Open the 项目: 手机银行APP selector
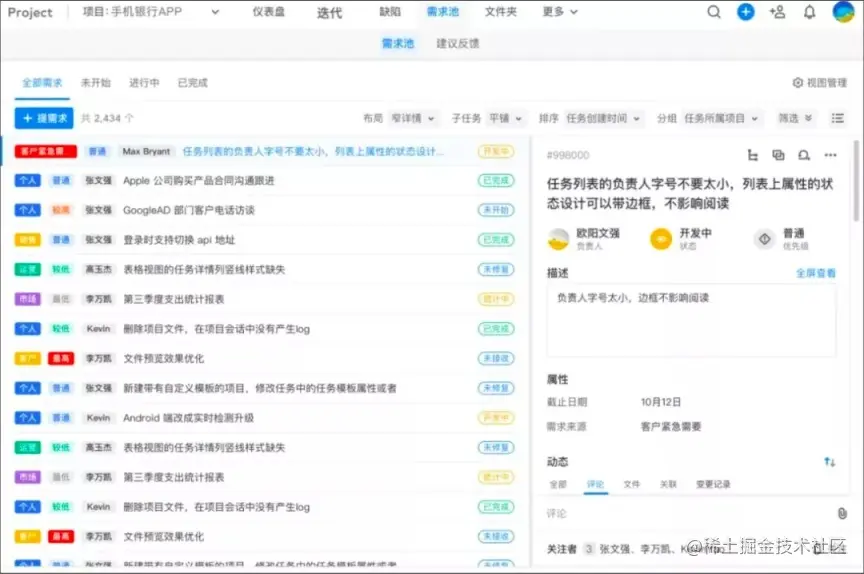The width and height of the screenshot is (864, 574). tap(150, 12)
